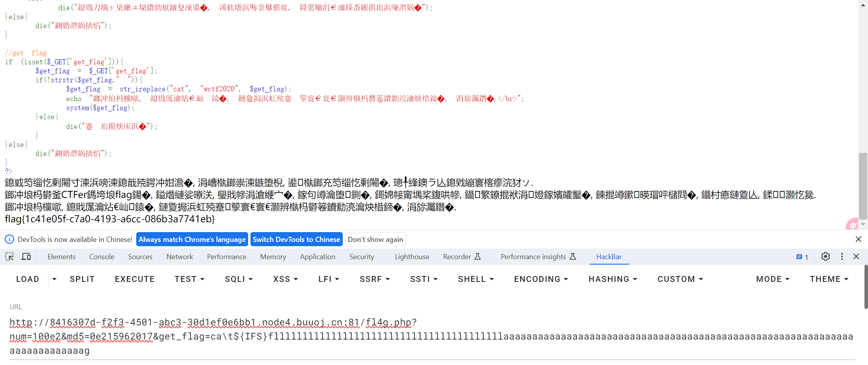868x365 pixels.
Task: Expand the SHELL dropdown
Action: [x=476, y=279]
